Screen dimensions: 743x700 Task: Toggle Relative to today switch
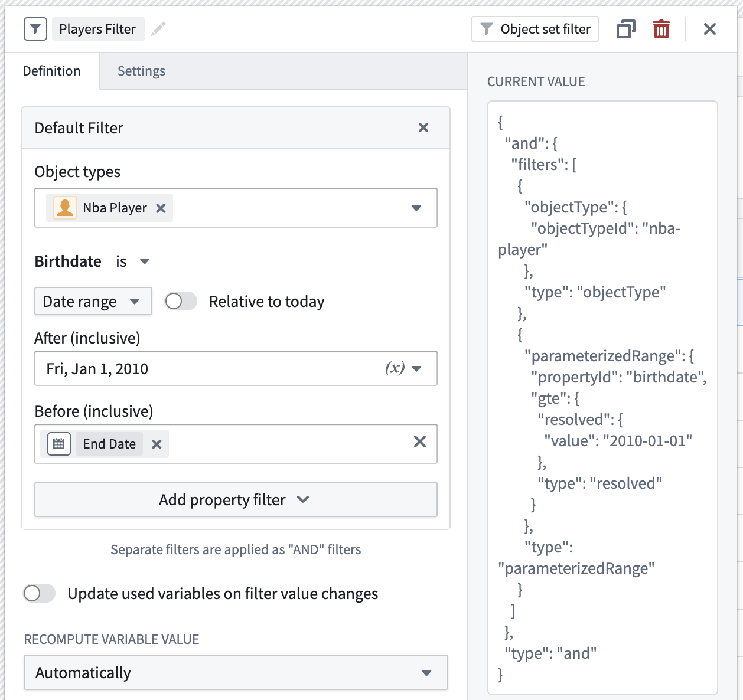(x=181, y=302)
